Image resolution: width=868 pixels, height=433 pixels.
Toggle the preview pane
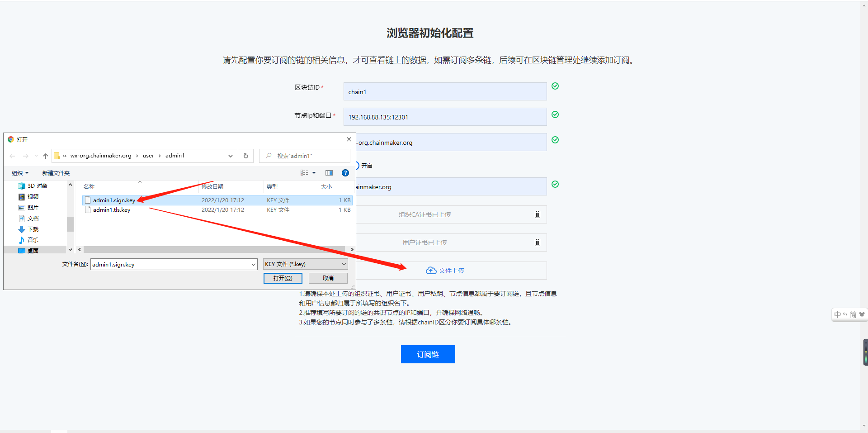coord(329,173)
